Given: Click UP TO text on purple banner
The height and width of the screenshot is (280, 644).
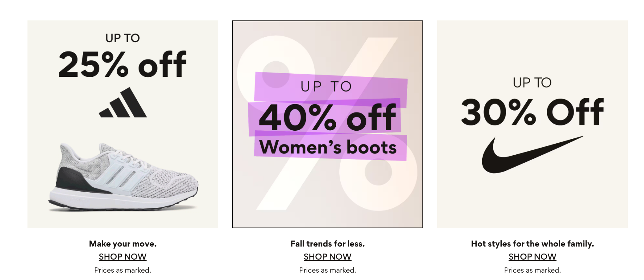Looking at the screenshot, I should pyautogui.click(x=326, y=87).
